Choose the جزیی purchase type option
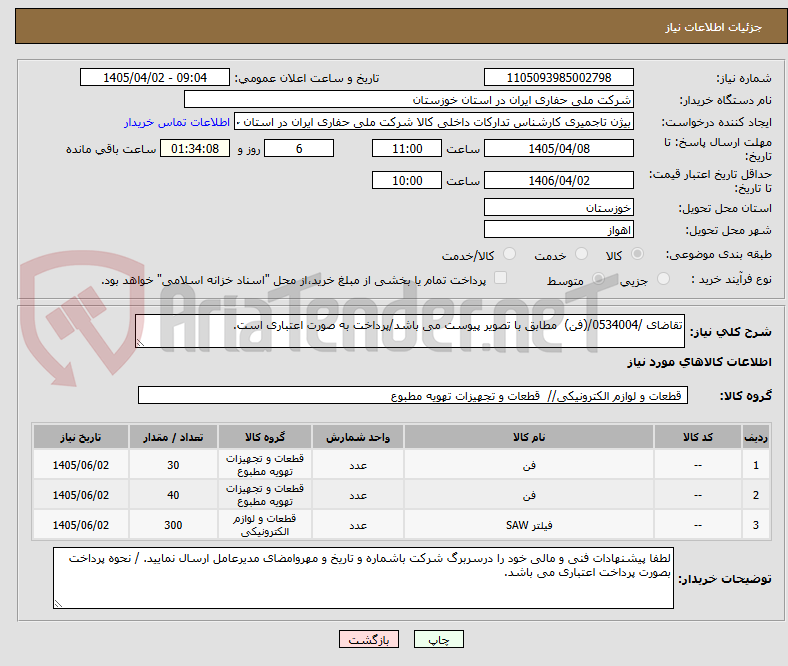The height and width of the screenshot is (666, 788). click(x=663, y=279)
